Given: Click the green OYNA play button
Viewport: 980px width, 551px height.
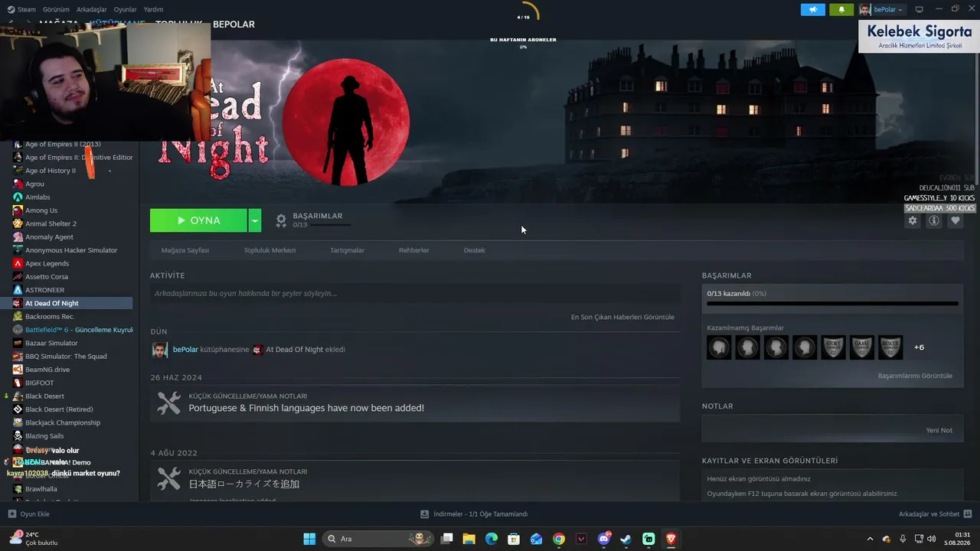Looking at the screenshot, I should [198, 220].
